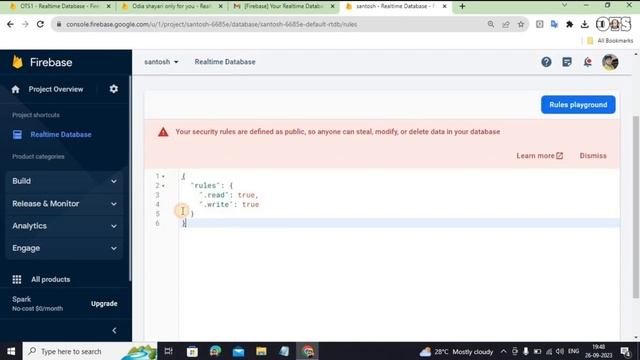Follow the Learn more link
The width and height of the screenshot is (640, 360).
click(540, 156)
